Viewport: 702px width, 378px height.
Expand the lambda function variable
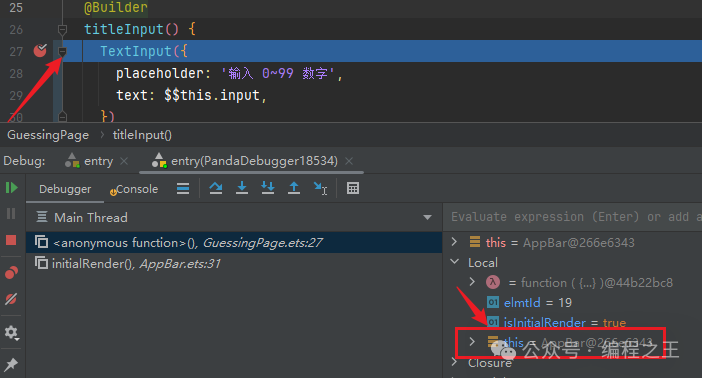pos(472,282)
